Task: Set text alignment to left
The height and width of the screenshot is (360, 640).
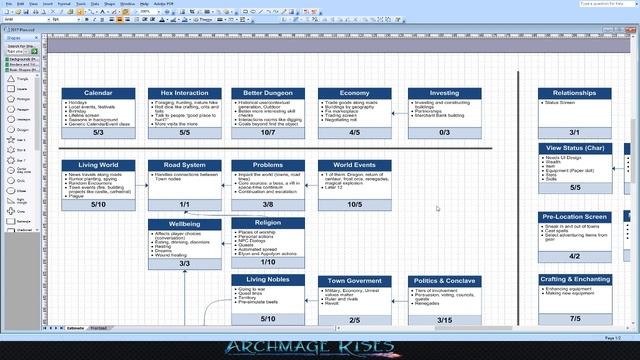Action: (111, 20)
